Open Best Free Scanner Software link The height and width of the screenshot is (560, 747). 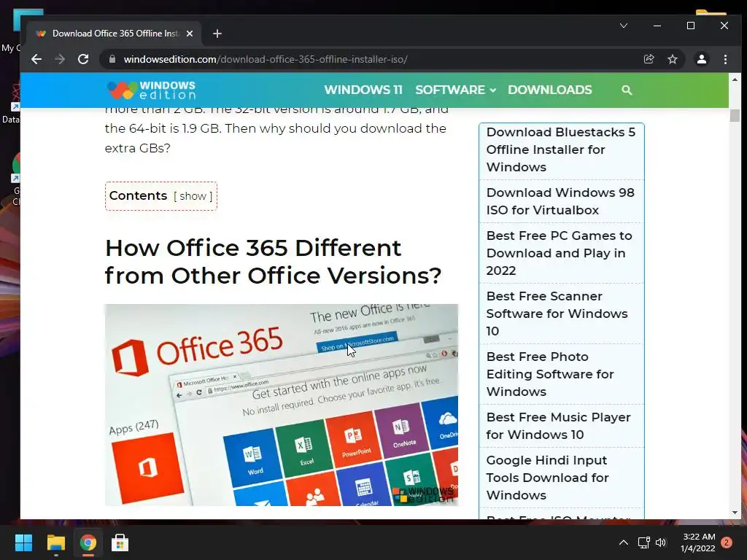pos(557,314)
